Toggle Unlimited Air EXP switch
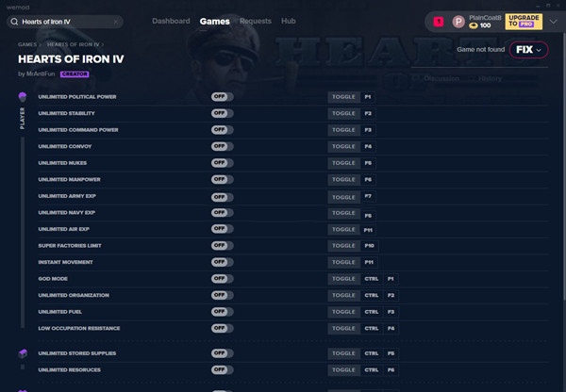566x392 pixels. click(222, 229)
